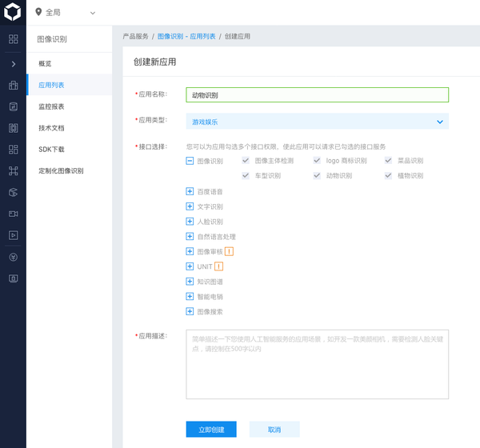Expand the 智能电销 interface group
Image resolution: width=480 pixels, height=448 pixels.
(190, 297)
